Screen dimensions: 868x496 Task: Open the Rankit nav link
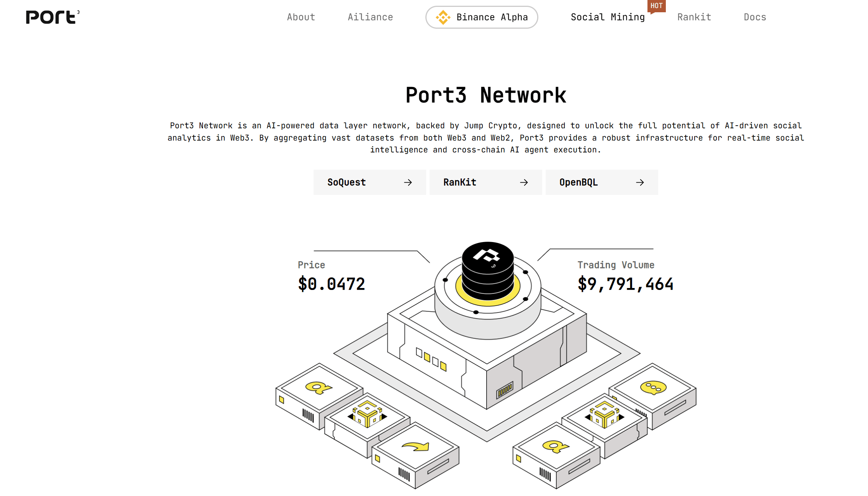click(x=694, y=17)
